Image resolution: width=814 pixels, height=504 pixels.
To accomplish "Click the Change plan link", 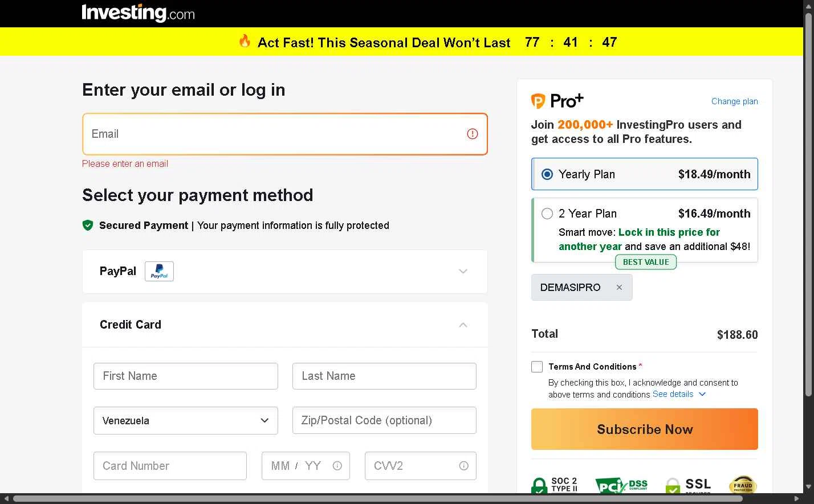I will (x=735, y=101).
